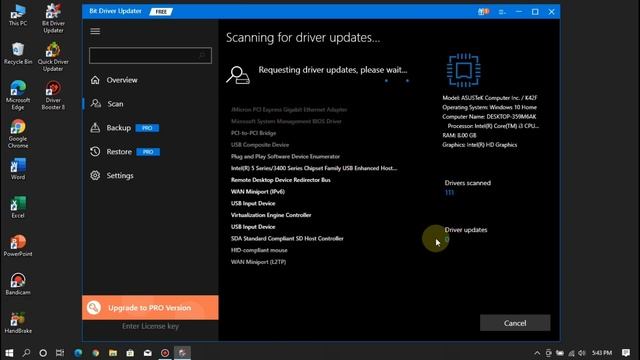The image size is (640, 360).
Task: Open Excel desktop shortcut
Action: point(18,207)
